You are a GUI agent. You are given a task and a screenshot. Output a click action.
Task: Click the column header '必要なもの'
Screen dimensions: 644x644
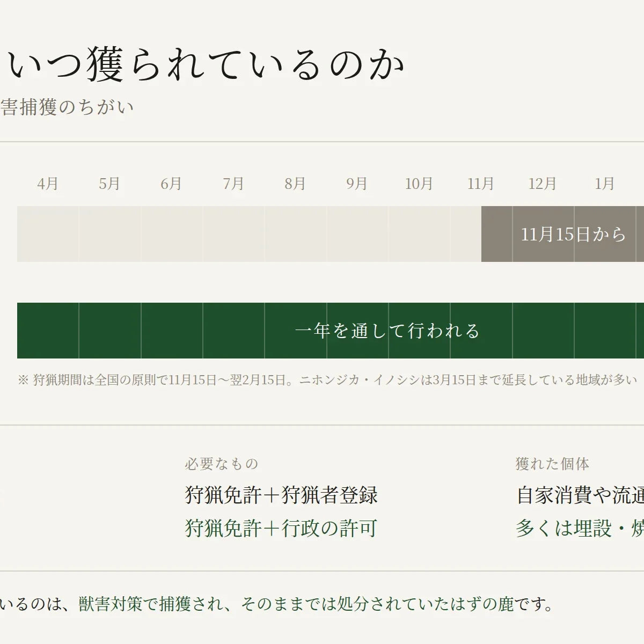222,464
